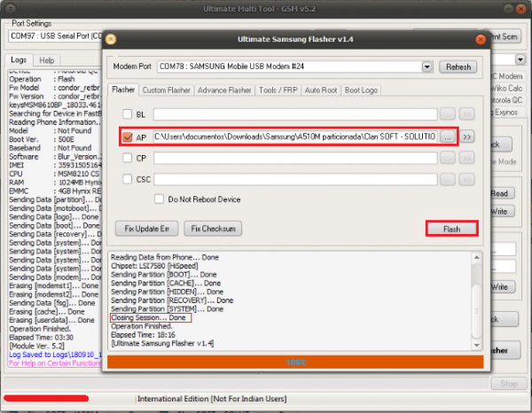Viewport: 532px width, 413px height.
Task: Enable Do Not Reboot Device option
Action: pos(159,199)
